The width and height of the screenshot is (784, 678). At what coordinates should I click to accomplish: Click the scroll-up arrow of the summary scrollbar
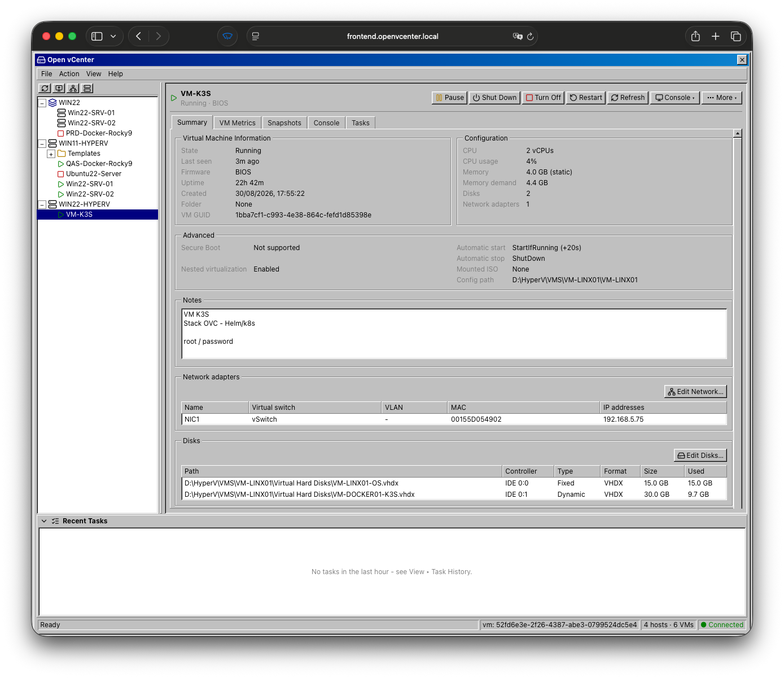[x=737, y=134]
